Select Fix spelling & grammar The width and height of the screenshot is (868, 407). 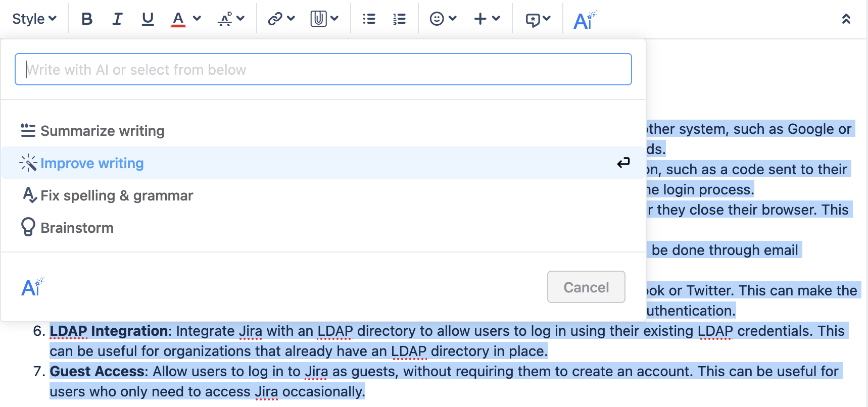tap(323, 195)
